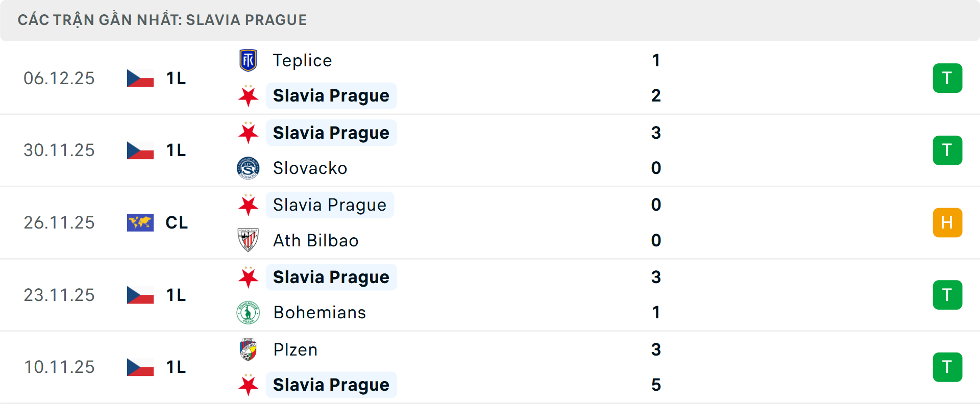Click the header CÁC TRẬN GẦN NHẤT: SLAVIA PRAGUE

click(x=163, y=20)
